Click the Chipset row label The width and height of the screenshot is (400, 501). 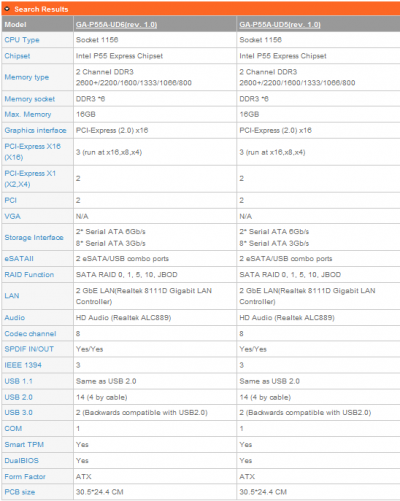[x=17, y=56]
